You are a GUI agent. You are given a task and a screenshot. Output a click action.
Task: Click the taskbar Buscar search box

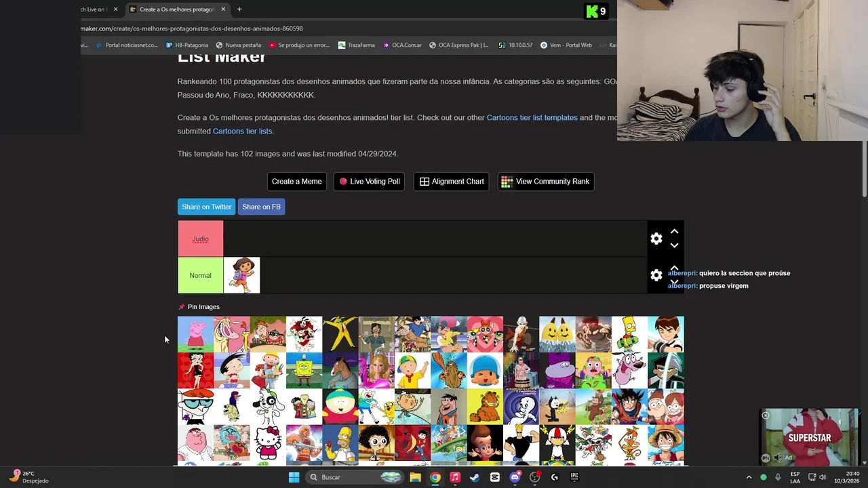tap(355, 477)
